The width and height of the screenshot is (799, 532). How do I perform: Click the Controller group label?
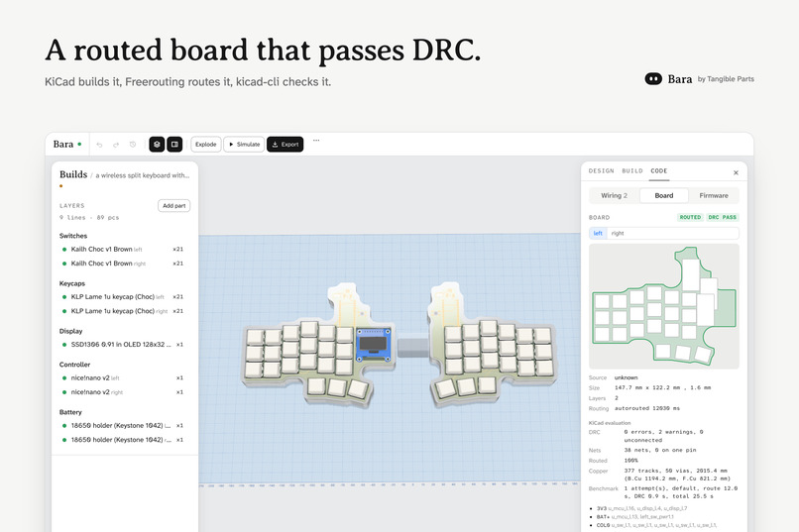(75, 365)
